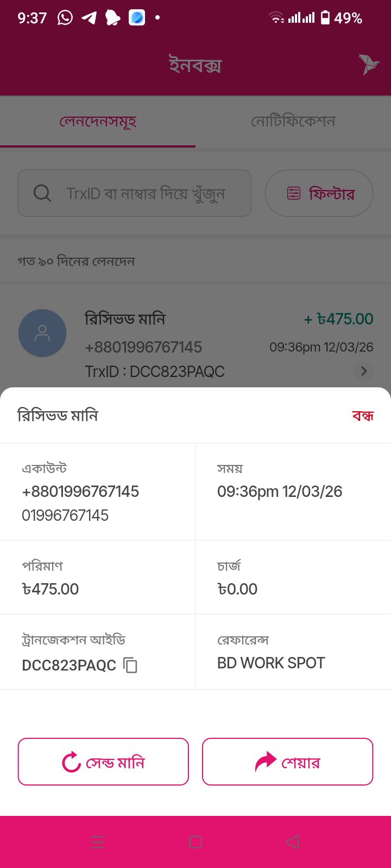Tap the filter sliders icon
This screenshot has height=868, width=391.
coord(294,193)
